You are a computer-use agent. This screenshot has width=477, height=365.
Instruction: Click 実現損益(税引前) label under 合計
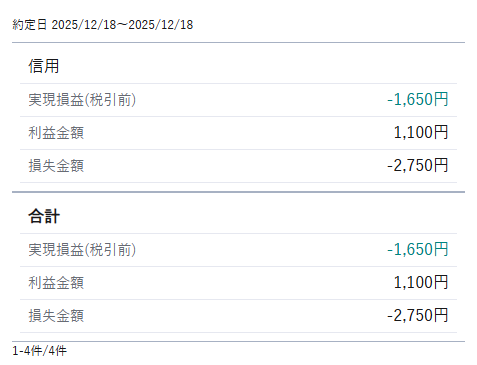click(82, 250)
